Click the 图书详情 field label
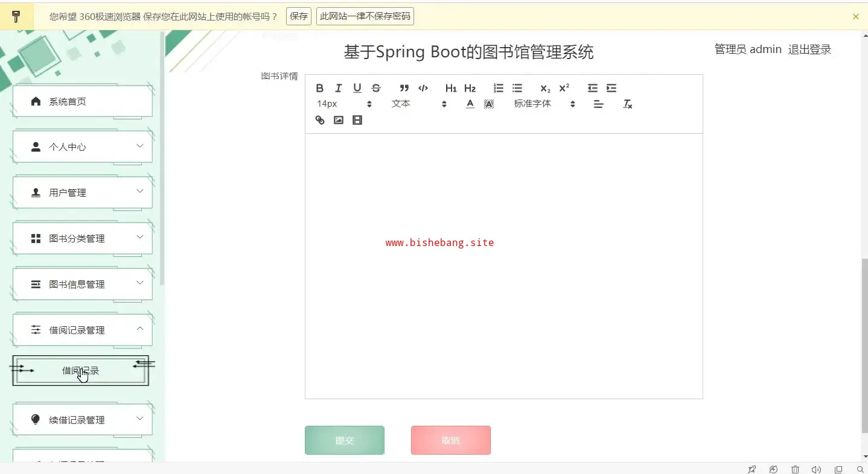The image size is (868, 474). click(279, 76)
